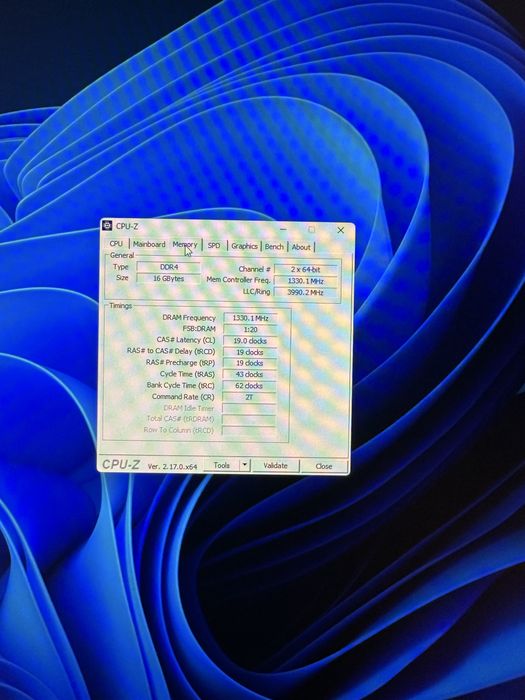525x700 pixels.
Task: Go to the About tab
Action: pos(301,247)
